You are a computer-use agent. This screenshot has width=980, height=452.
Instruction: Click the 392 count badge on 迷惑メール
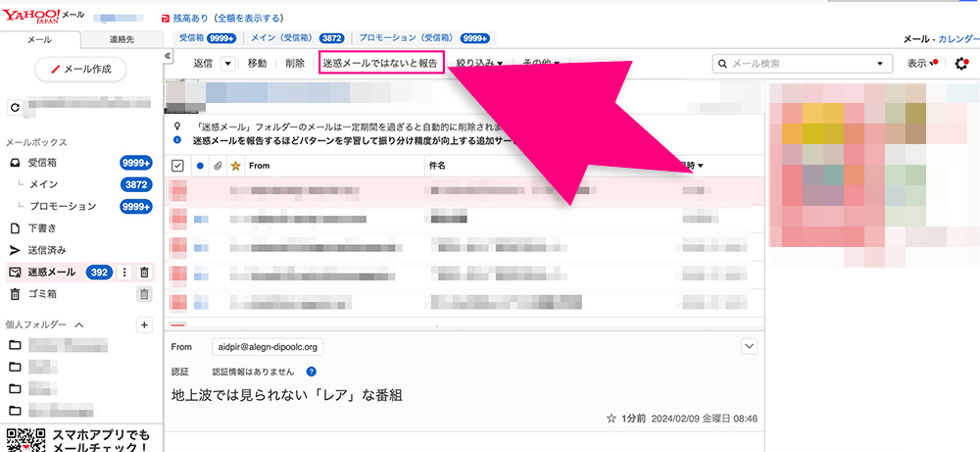click(99, 272)
